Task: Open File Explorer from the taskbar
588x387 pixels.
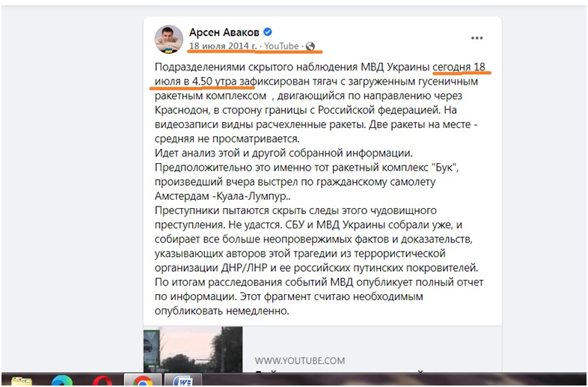Action: coord(22,380)
